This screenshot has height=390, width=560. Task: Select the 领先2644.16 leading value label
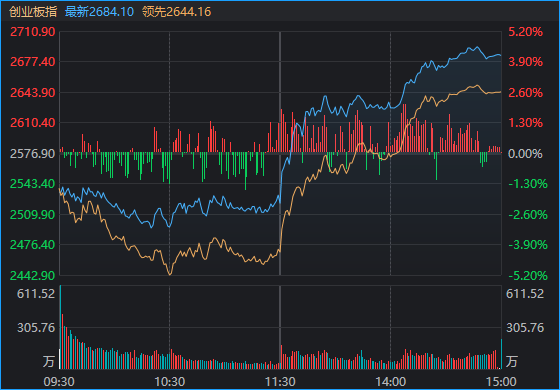point(176,11)
